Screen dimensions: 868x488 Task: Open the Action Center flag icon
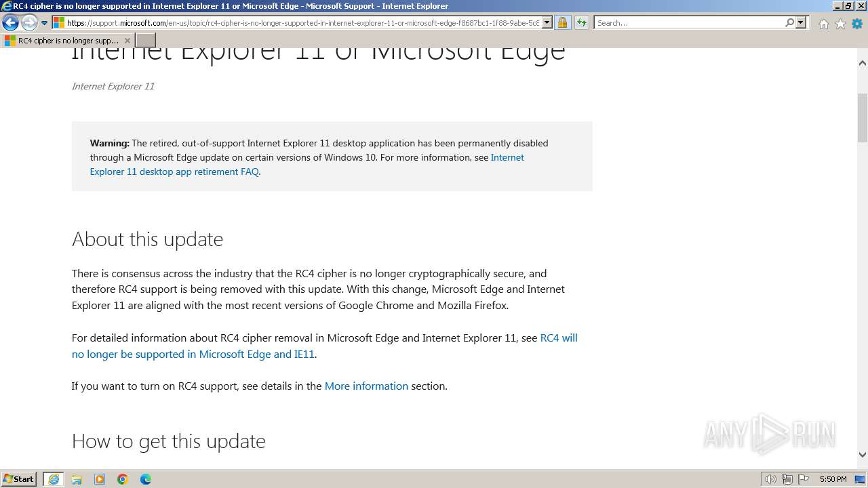click(x=804, y=479)
